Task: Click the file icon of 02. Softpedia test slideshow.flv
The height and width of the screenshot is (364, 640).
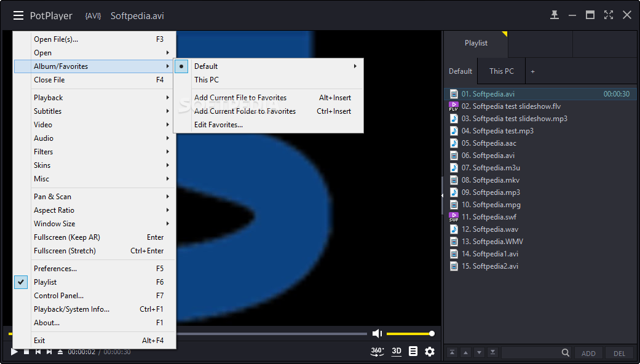Action: [x=454, y=106]
